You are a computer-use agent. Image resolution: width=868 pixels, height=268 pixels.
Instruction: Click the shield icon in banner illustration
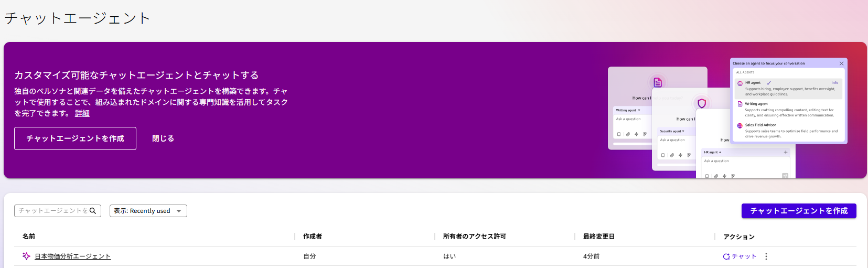(702, 103)
